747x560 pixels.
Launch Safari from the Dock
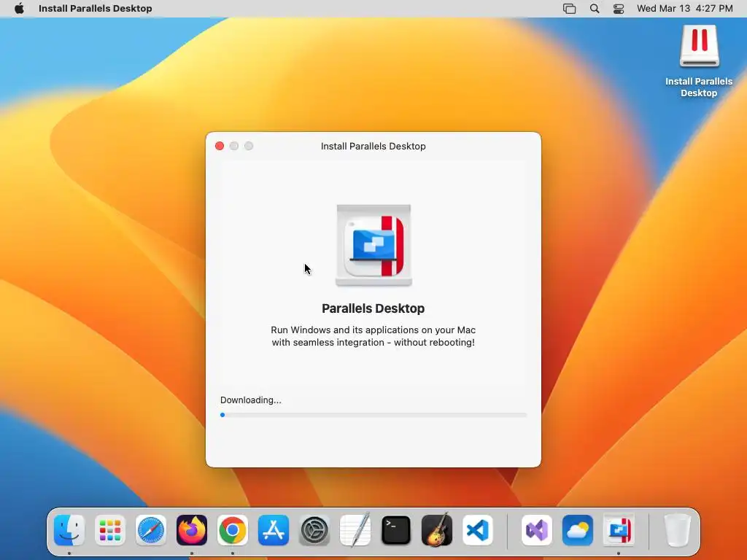coord(151,530)
